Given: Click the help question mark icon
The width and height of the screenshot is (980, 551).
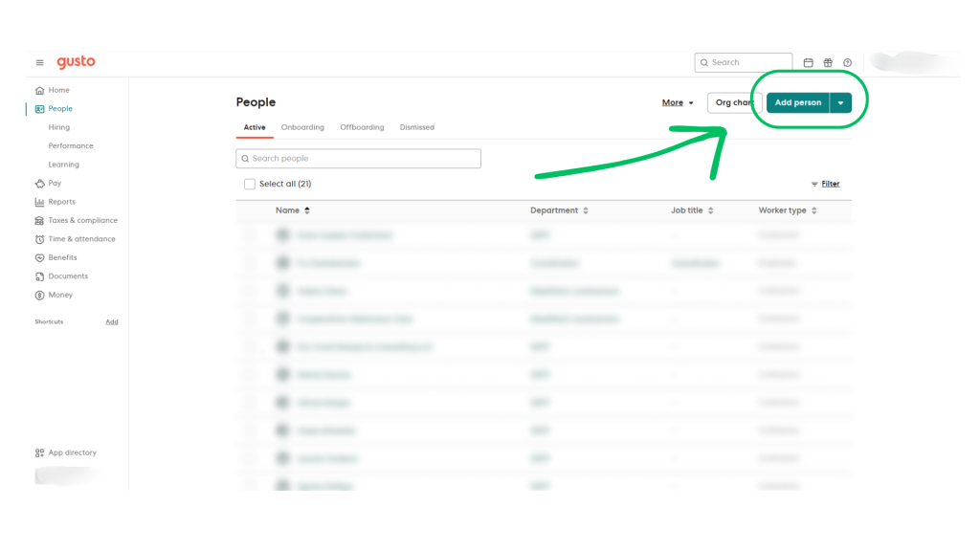Looking at the screenshot, I should (x=848, y=63).
